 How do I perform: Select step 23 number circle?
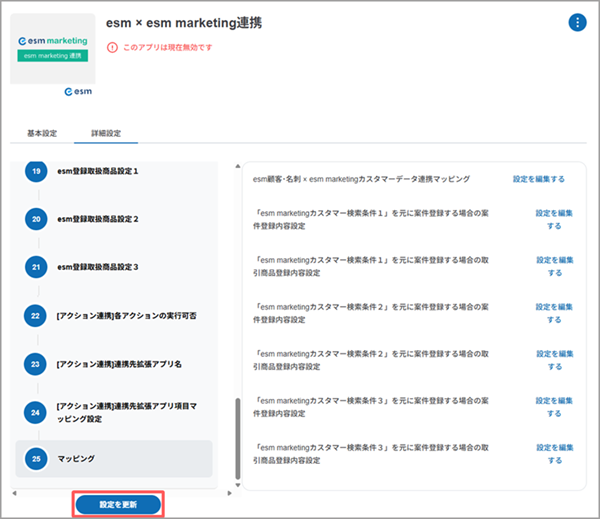pyautogui.click(x=35, y=364)
